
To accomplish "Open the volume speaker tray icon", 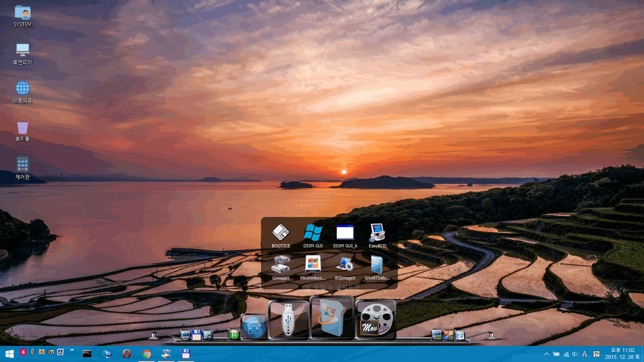I will (575, 354).
